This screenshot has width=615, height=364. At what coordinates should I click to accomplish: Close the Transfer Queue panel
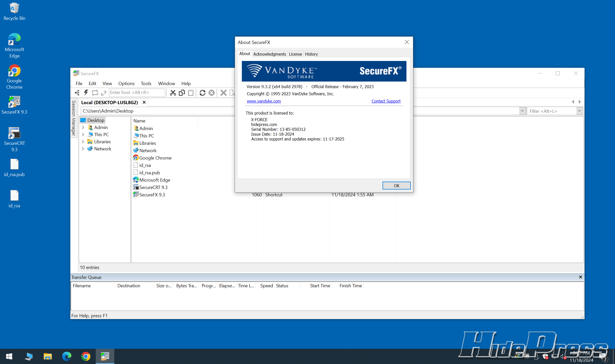(x=580, y=277)
